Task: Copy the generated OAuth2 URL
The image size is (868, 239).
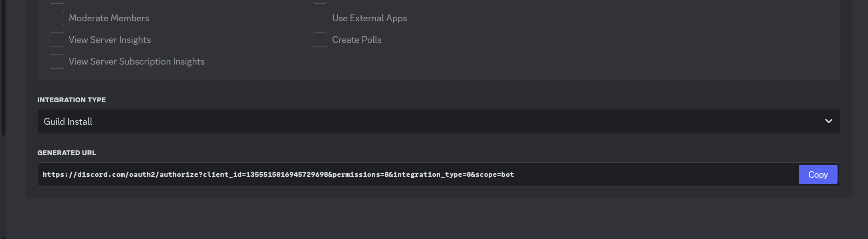Action: [x=818, y=174]
